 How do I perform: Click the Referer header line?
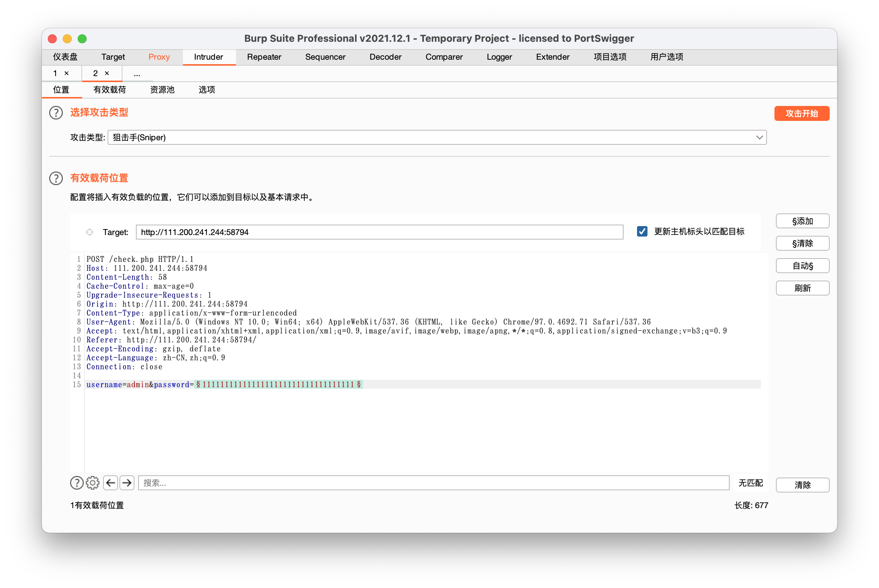tap(171, 341)
